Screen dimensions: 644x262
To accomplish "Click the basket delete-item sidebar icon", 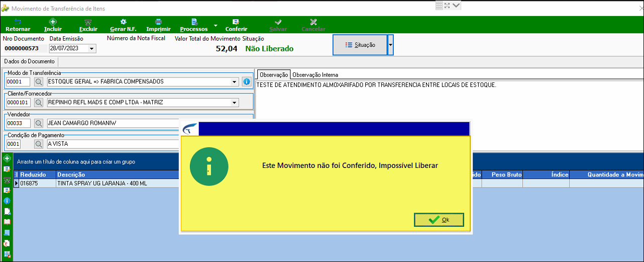I will pos(7,180).
